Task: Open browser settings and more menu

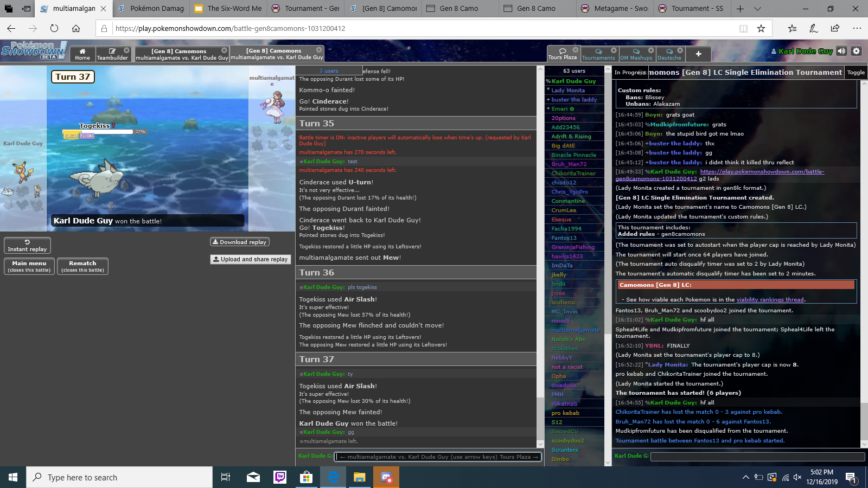Action: coord(857,28)
